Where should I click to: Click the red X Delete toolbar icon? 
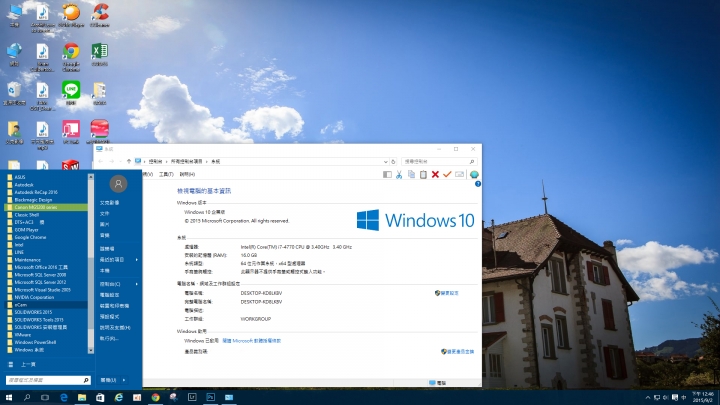435,174
